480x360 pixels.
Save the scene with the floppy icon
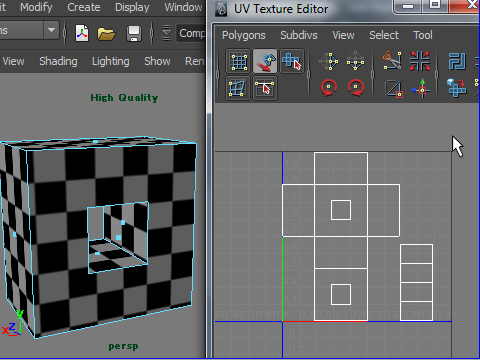click(134, 34)
